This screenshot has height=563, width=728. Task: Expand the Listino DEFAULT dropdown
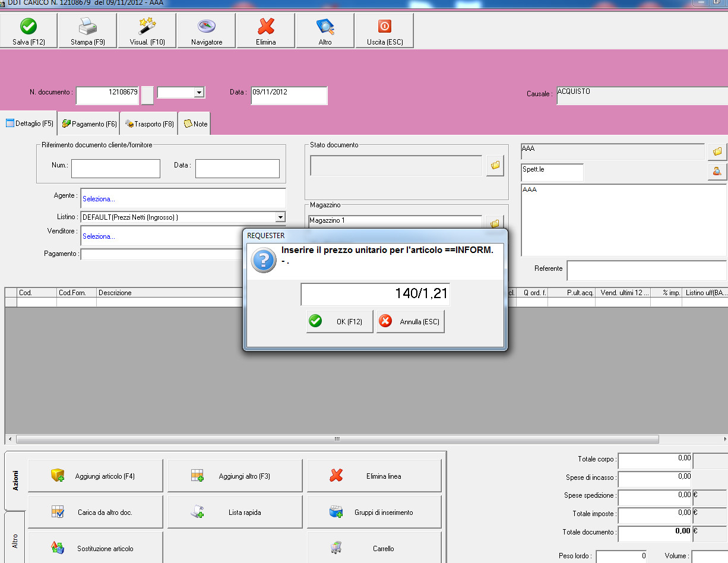(x=280, y=217)
